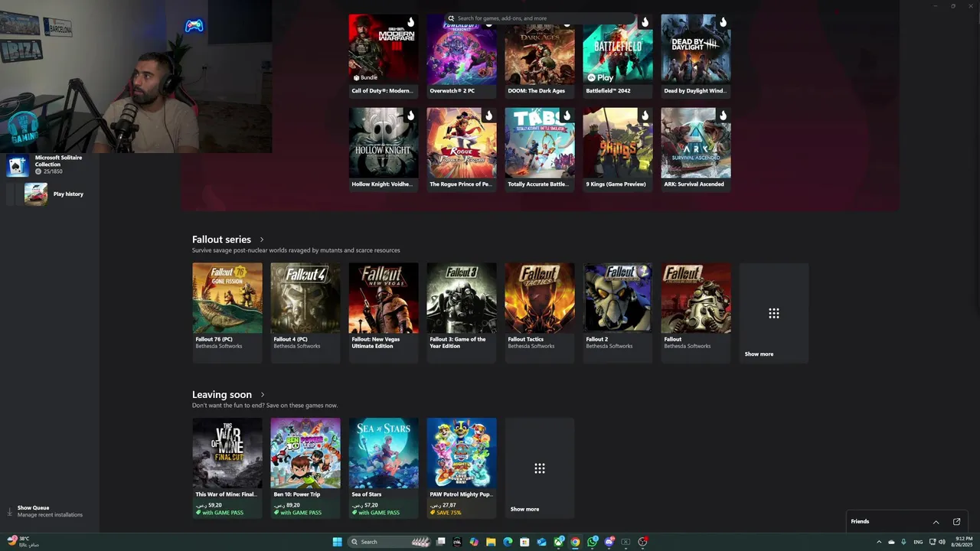Select the Sea of Stars game card
980x551 pixels.
click(x=384, y=468)
